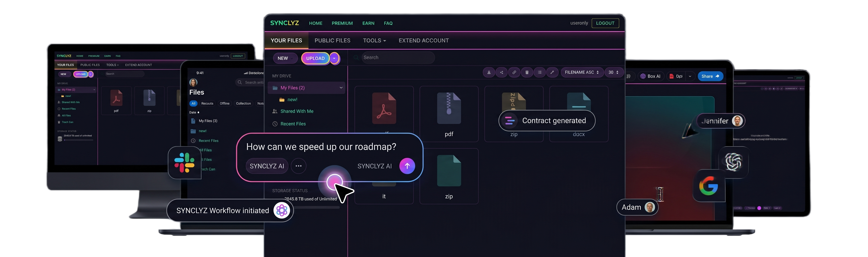Open Recent Files in center window sidebar

(x=293, y=124)
